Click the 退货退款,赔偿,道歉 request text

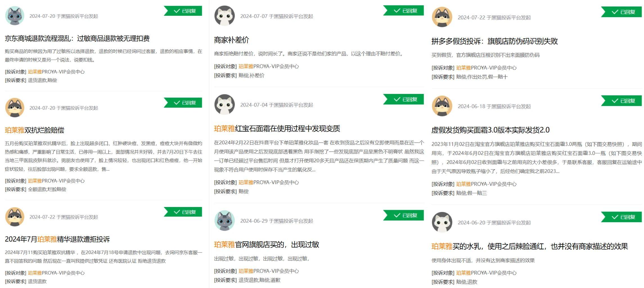[259, 280]
